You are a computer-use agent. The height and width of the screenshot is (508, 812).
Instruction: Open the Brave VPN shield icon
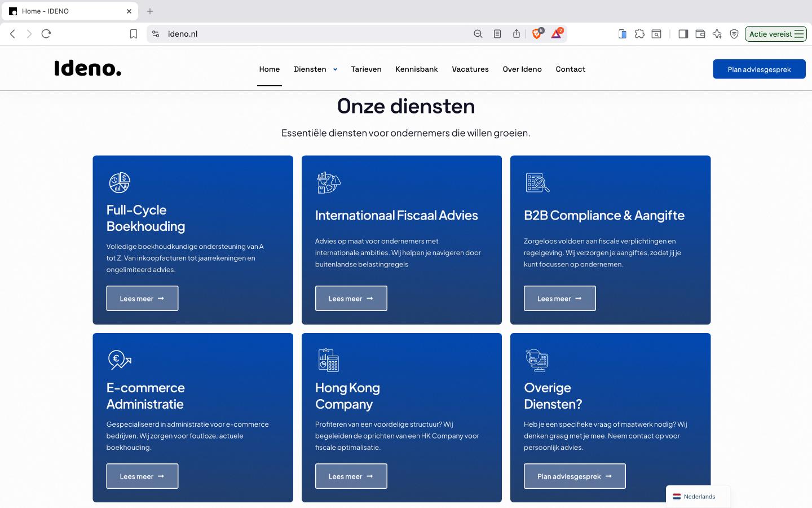coord(734,34)
